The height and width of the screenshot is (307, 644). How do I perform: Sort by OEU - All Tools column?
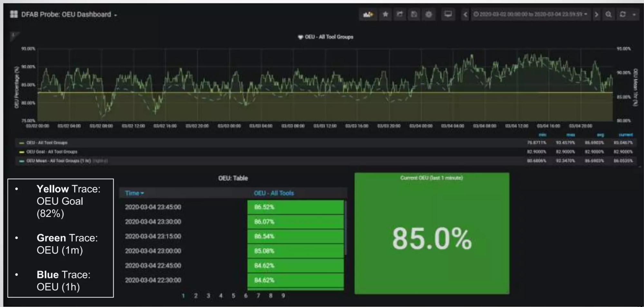tap(274, 193)
